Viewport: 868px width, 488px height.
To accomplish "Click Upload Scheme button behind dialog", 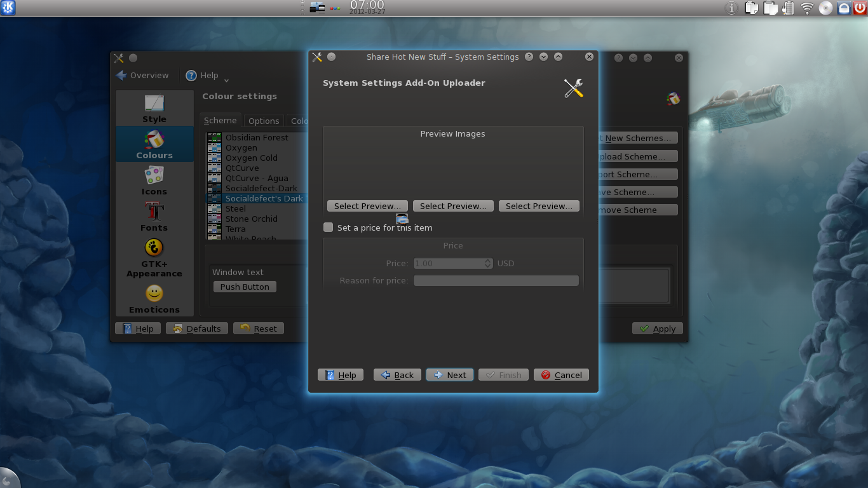I will pyautogui.click(x=638, y=156).
